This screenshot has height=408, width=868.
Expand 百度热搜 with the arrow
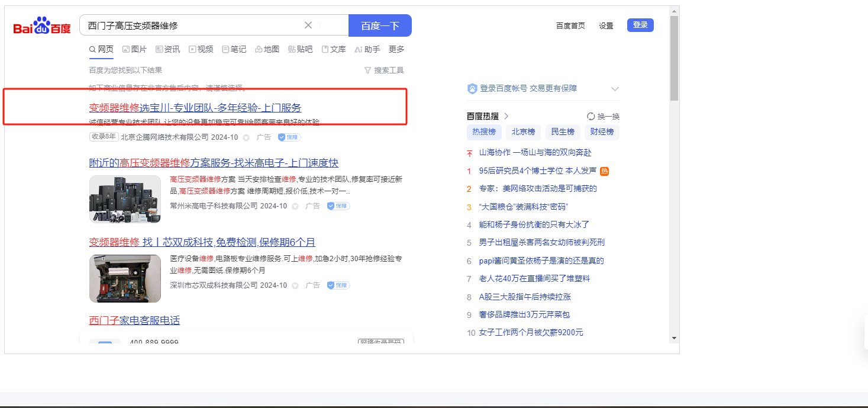506,116
